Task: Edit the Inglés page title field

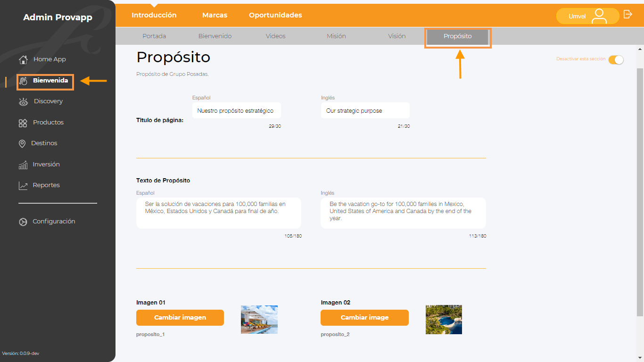Action: coord(365,111)
